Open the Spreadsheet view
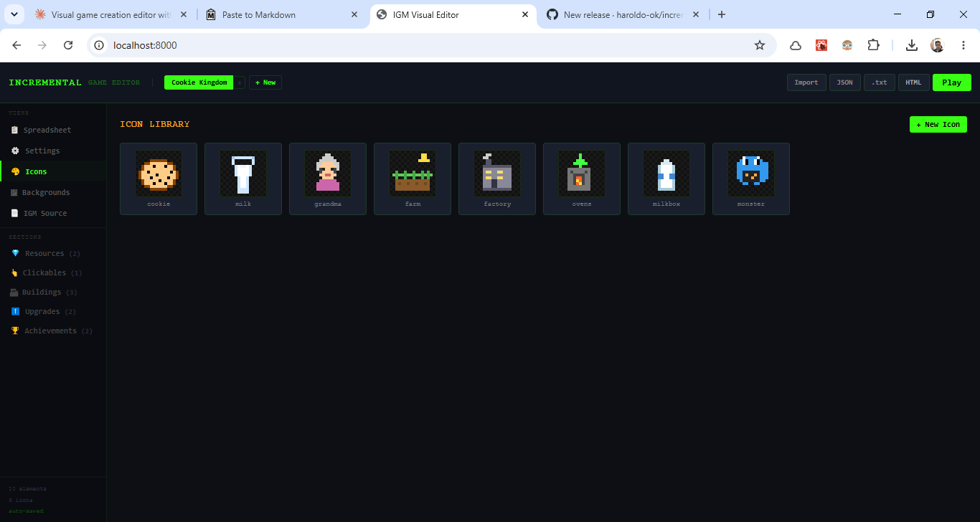The height and width of the screenshot is (522, 980). pos(53,130)
